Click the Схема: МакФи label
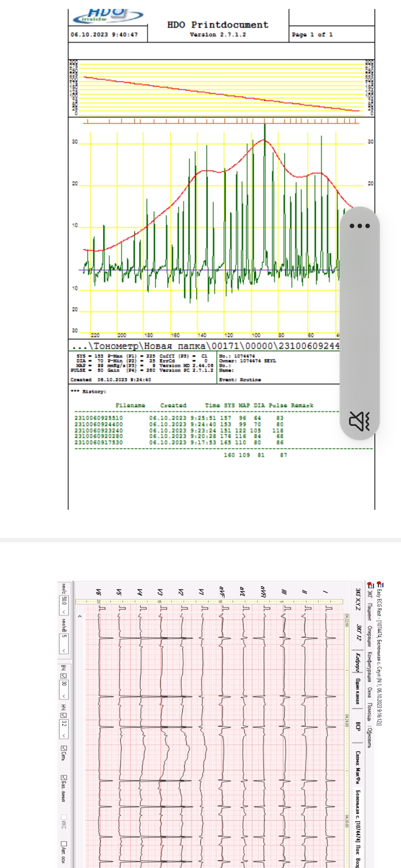Screen dimensions: 401x868 click(x=358, y=768)
